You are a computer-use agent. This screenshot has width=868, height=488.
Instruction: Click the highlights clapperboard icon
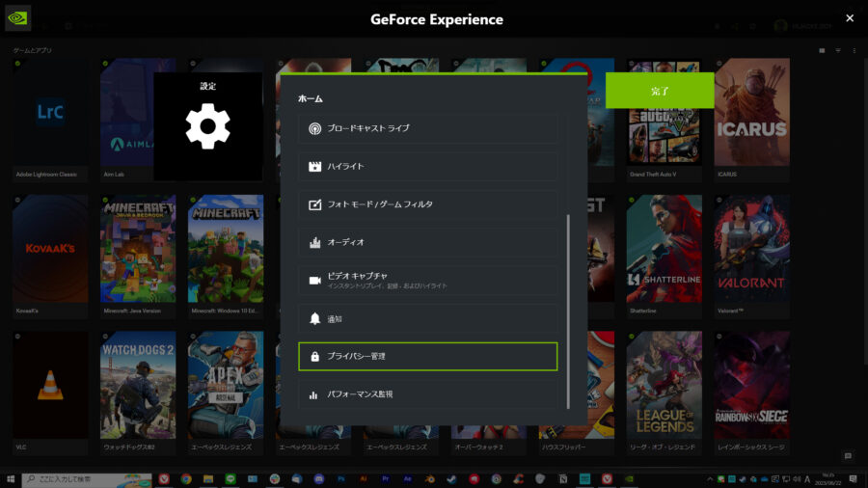314,167
